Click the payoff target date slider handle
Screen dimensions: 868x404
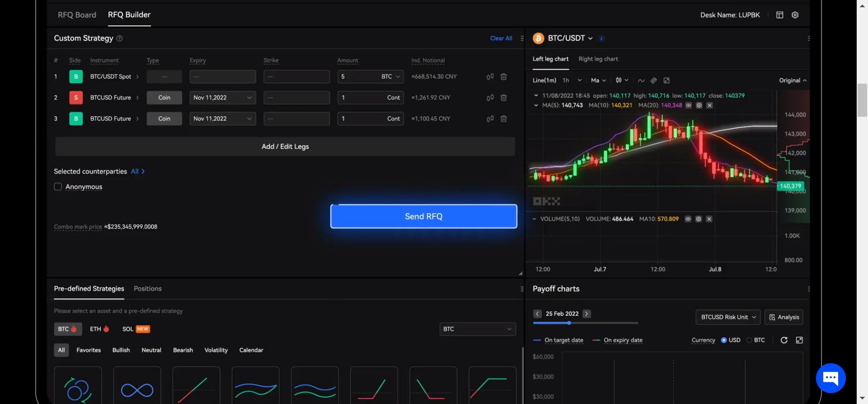point(569,323)
